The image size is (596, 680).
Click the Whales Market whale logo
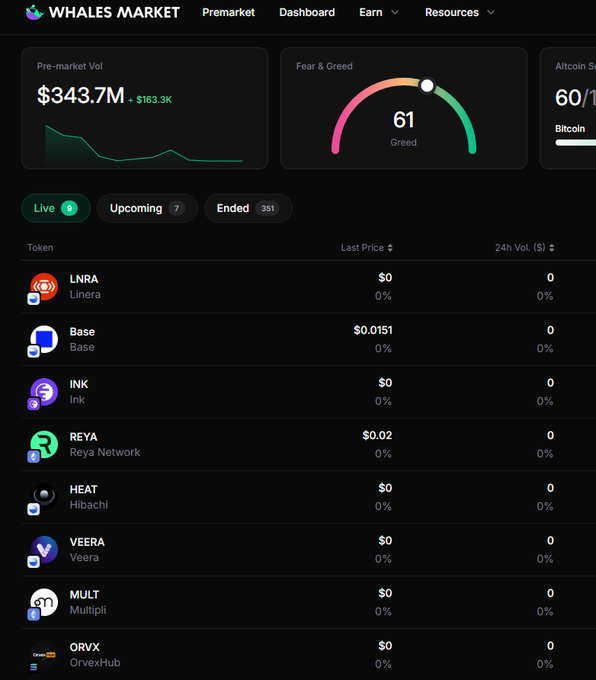tap(34, 13)
